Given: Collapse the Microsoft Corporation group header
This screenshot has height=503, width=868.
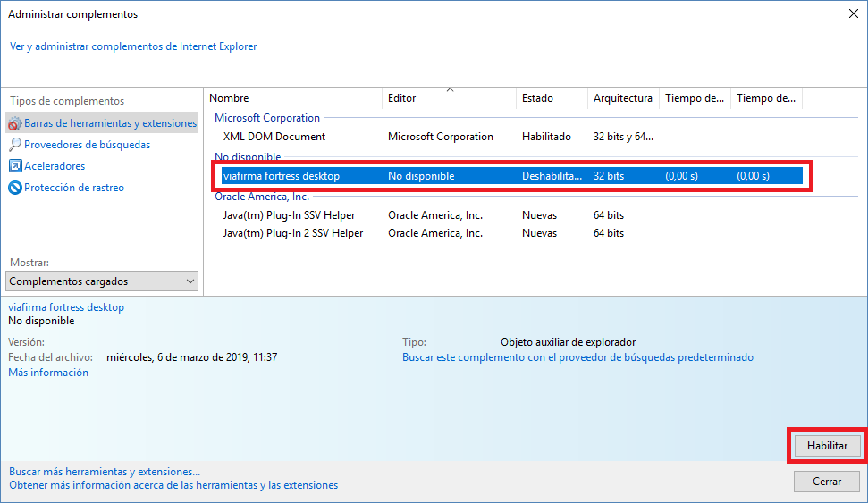Looking at the screenshot, I should [267, 117].
